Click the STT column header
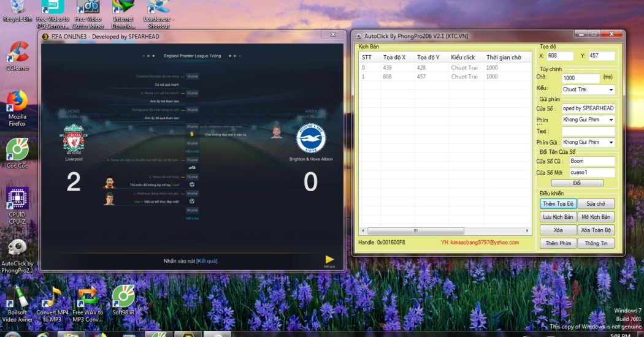This screenshot has width=644, height=337. click(x=370, y=58)
